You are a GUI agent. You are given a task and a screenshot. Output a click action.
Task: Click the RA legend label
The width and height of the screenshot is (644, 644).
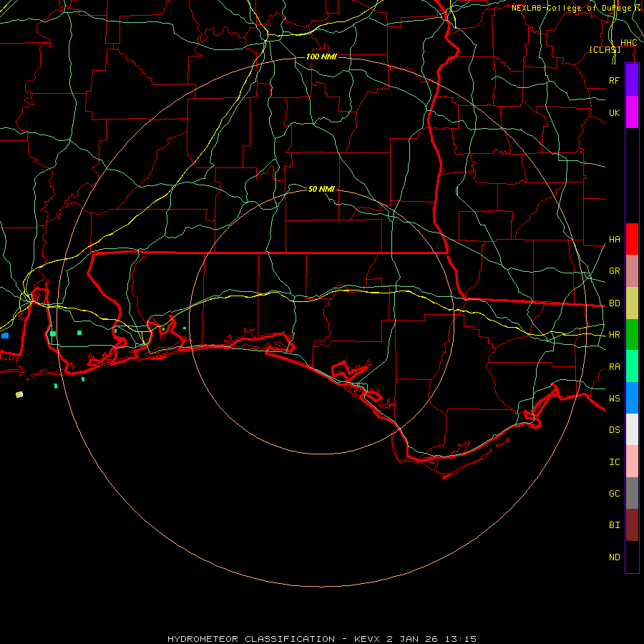click(x=614, y=367)
